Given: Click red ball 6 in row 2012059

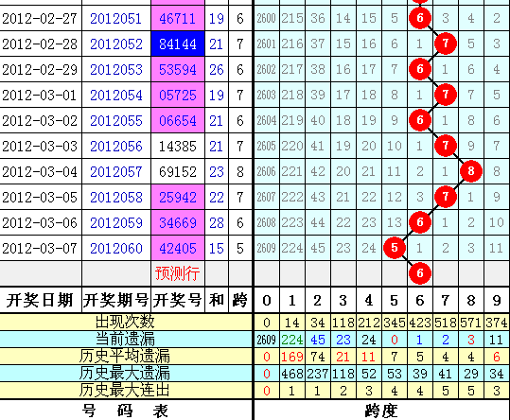Looking at the screenshot, I should point(420,222).
